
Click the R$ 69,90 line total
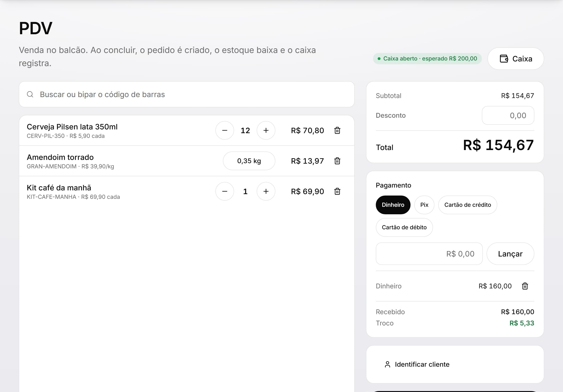tap(307, 191)
